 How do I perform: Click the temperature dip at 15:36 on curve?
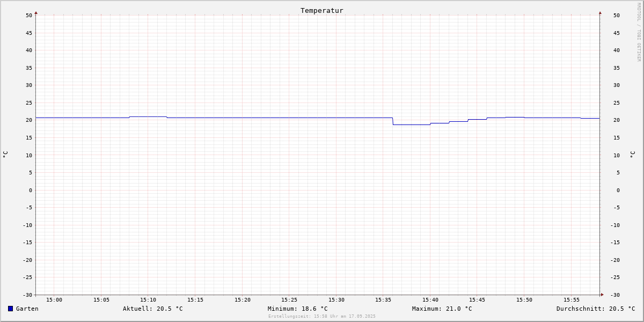click(393, 121)
